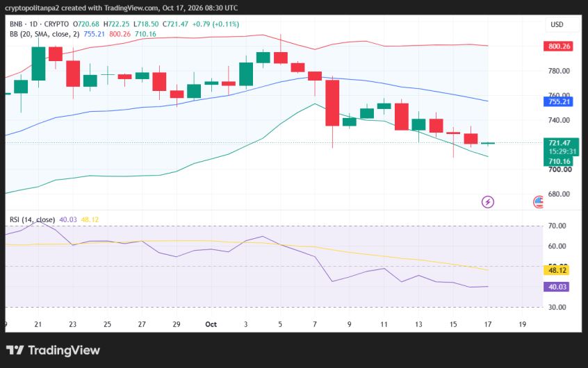Click the green 710.16 lower band label
The width and height of the screenshot is (588, 368).
558,162
